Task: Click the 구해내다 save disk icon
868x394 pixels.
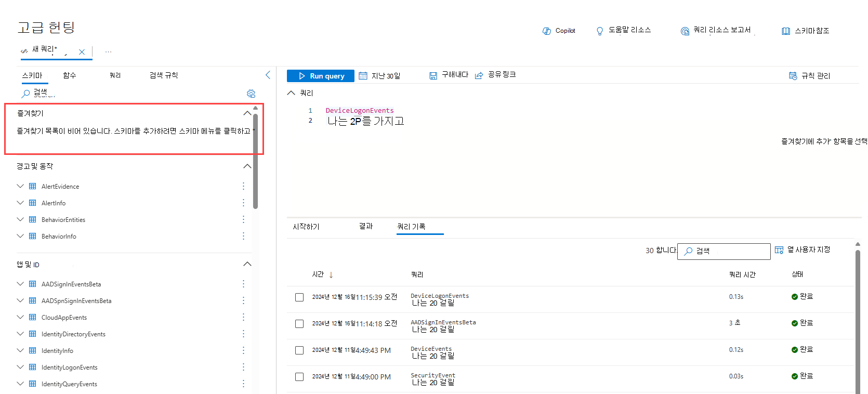Action: point(433,76)
